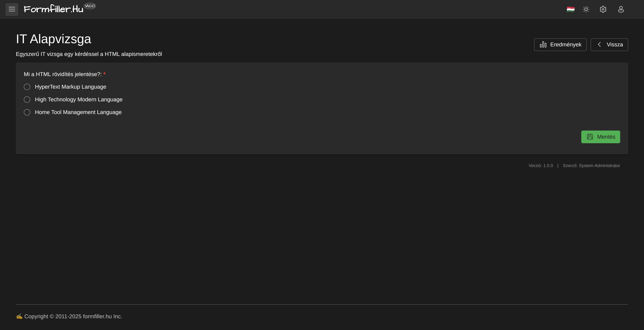This screenshot has height=330, width=644.
Task: Click the formfiller.hu copyright footer text
Action: click(73, 317)
